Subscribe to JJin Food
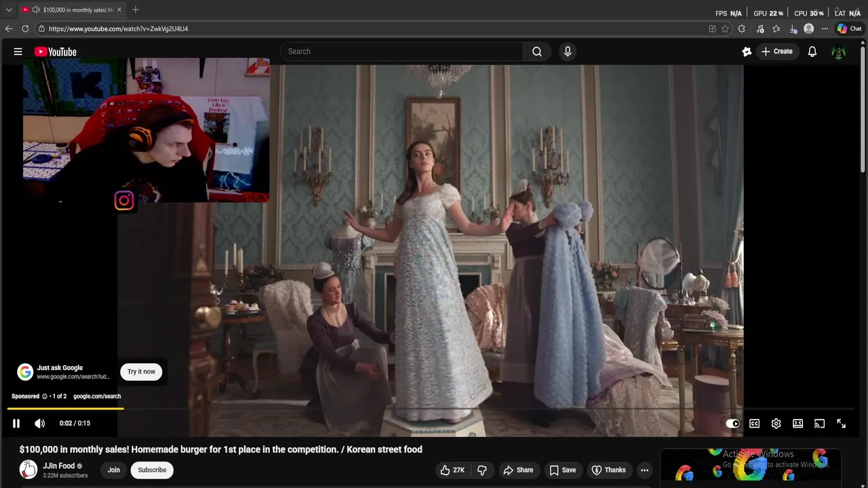The width and height of the screenshot is (868, 488). pyautogui.click(x=152, y=470)
